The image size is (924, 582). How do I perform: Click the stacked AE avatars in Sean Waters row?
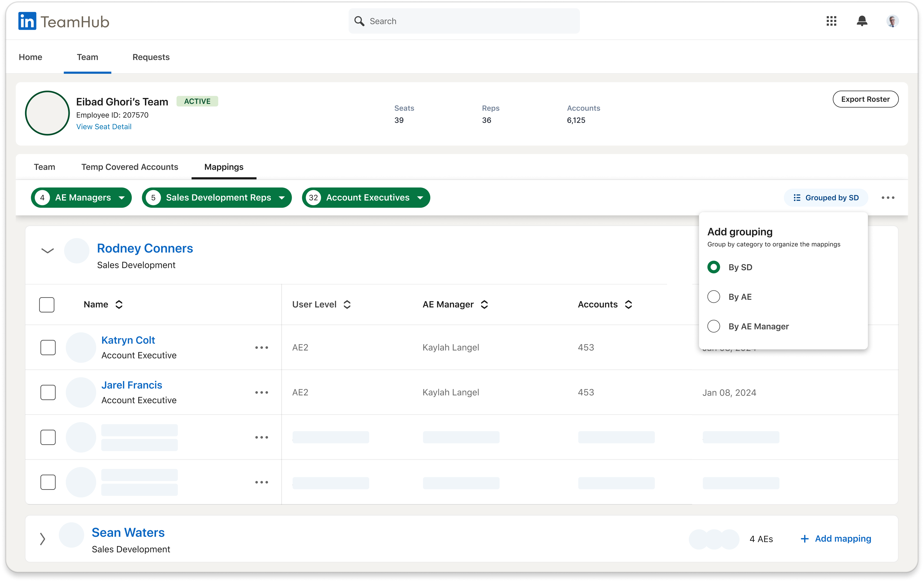pyautogui.click(x=714, y=539)
